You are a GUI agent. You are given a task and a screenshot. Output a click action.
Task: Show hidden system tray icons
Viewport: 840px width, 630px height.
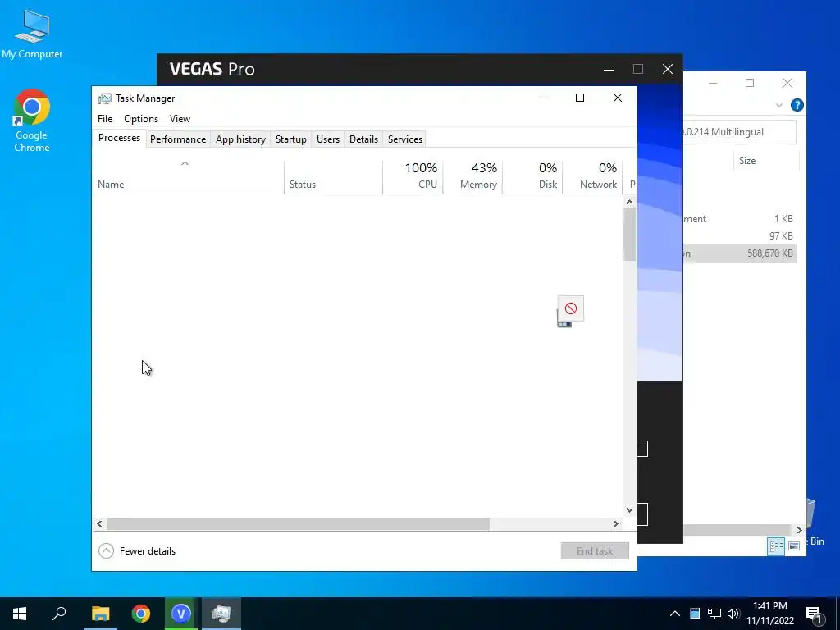point(675,614)
